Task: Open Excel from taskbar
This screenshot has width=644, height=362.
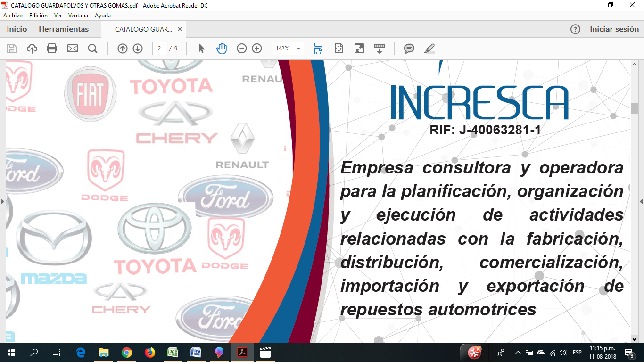Action: [x=173, y=353]
